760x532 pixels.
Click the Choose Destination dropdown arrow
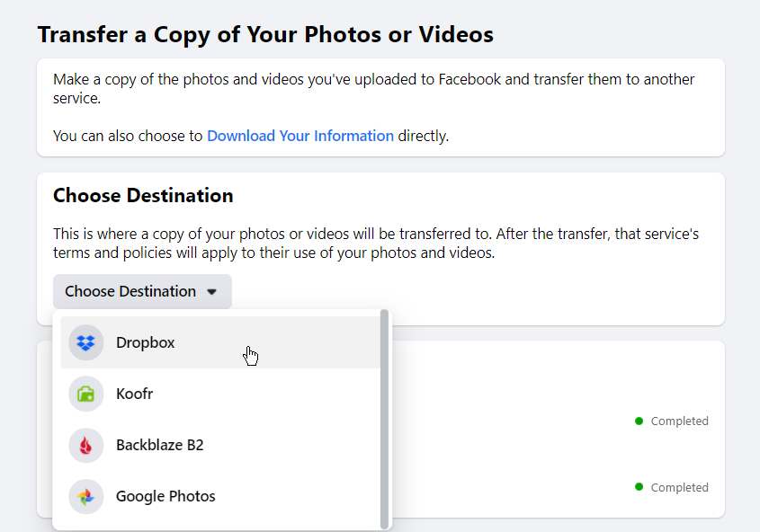point(212,292)
